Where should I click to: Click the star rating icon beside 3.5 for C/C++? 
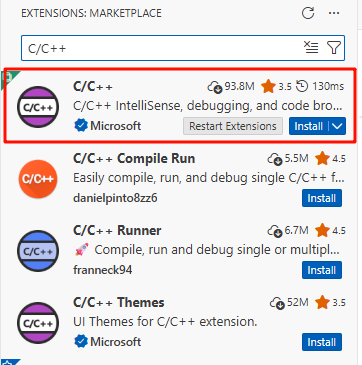tap(268, 87)
